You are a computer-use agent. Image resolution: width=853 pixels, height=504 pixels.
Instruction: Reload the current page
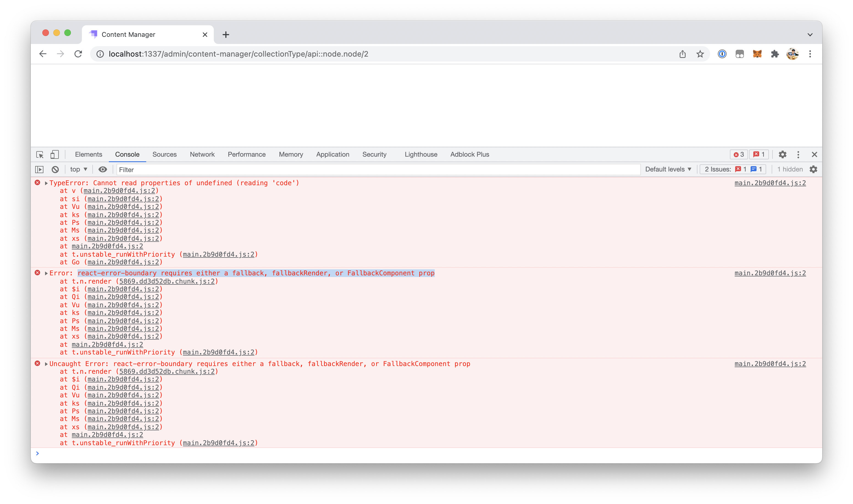pyautogui.click(x=78, y=54)
